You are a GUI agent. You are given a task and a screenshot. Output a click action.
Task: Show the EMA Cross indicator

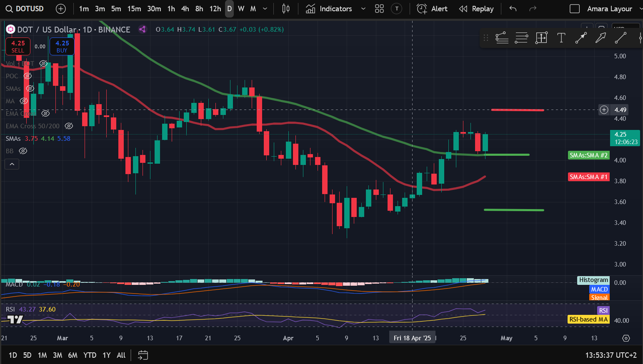click(x=45, y=113)
